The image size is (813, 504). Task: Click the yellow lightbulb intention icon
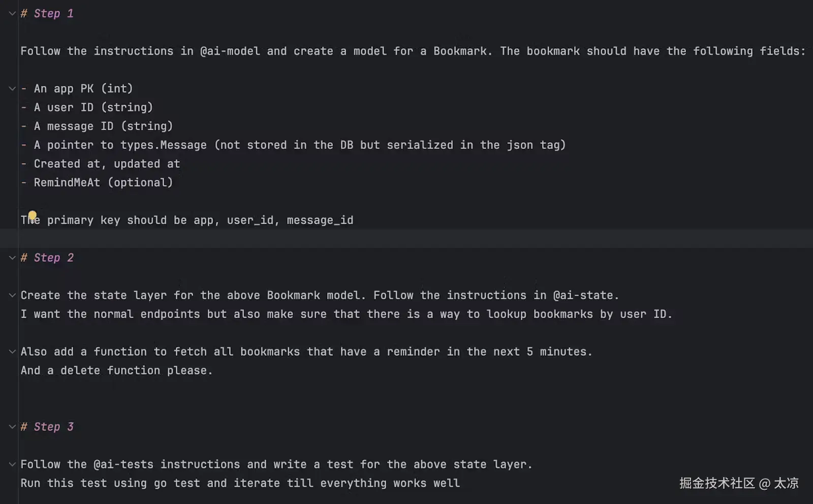33,215
